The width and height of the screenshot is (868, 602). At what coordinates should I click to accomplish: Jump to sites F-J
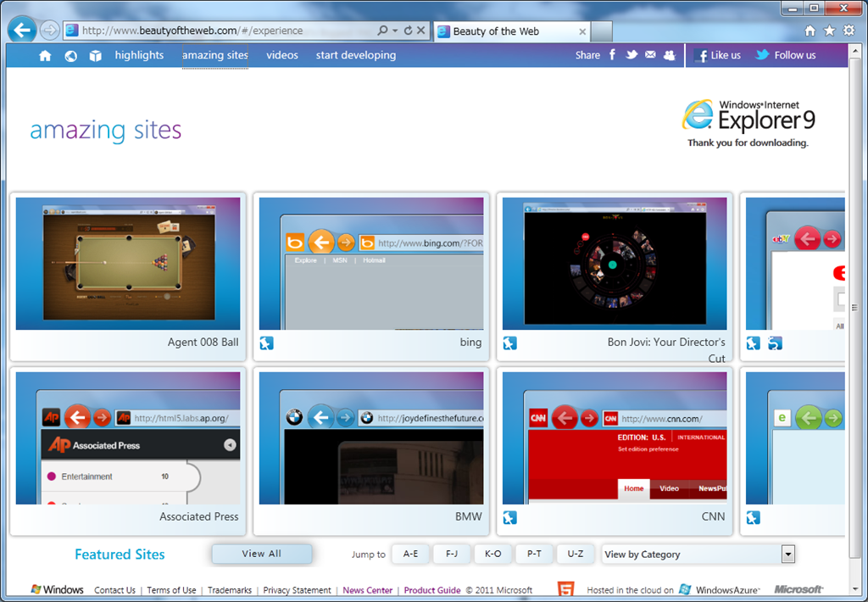tap(452, 554)
